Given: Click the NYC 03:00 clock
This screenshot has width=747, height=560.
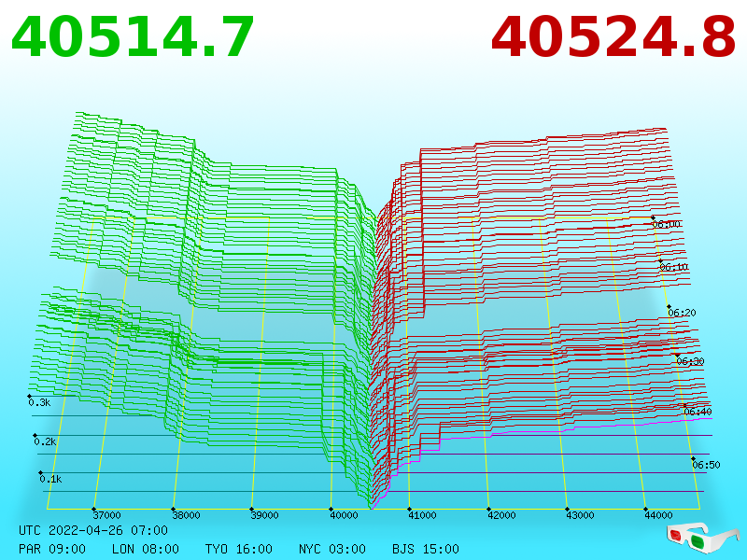Looking at the screenshot, I should pyautogui.click(x=332, y=549).
